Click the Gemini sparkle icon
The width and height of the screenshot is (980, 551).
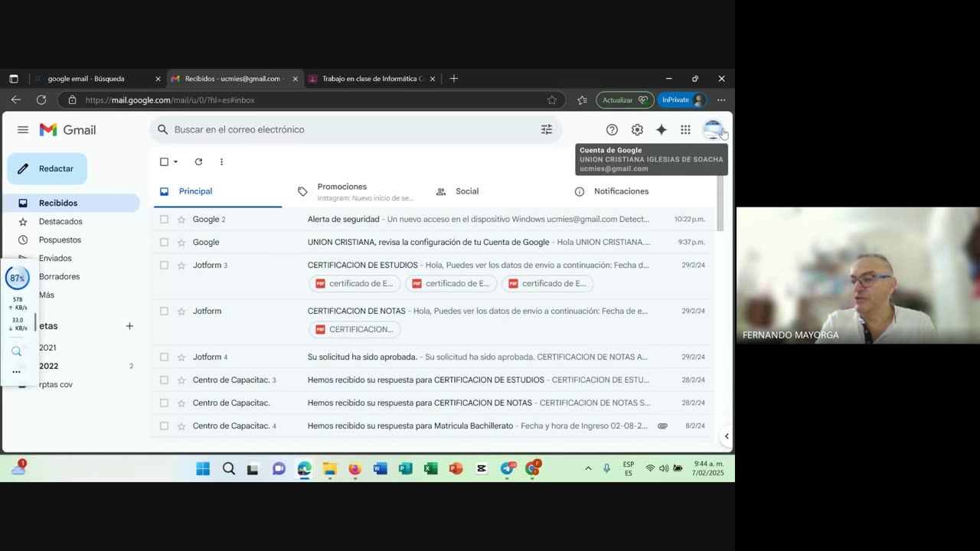click(x=661, y=130)
